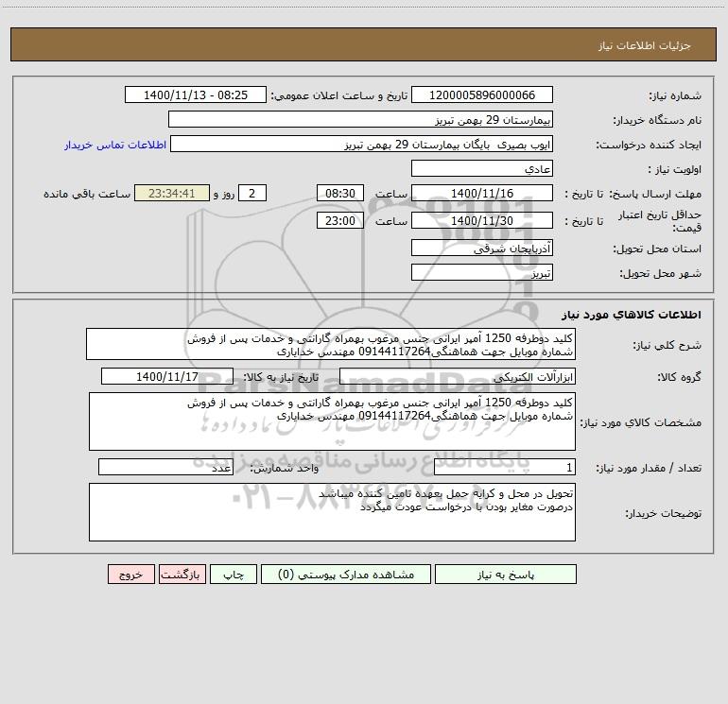Click remaining days field showing 2
Viewport: 728px width, 704px height.
pos(252,193)
